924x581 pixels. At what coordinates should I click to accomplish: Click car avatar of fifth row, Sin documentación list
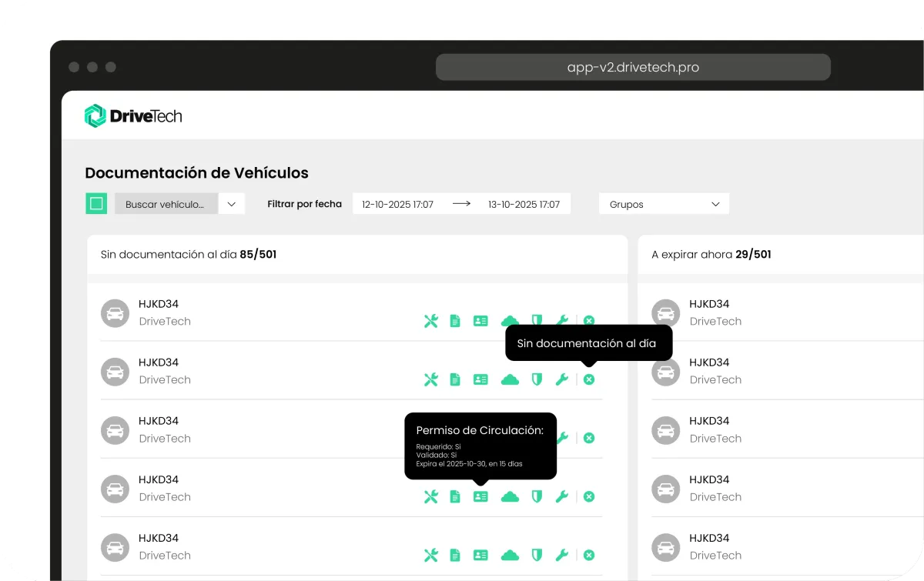(x=115, y=547)
